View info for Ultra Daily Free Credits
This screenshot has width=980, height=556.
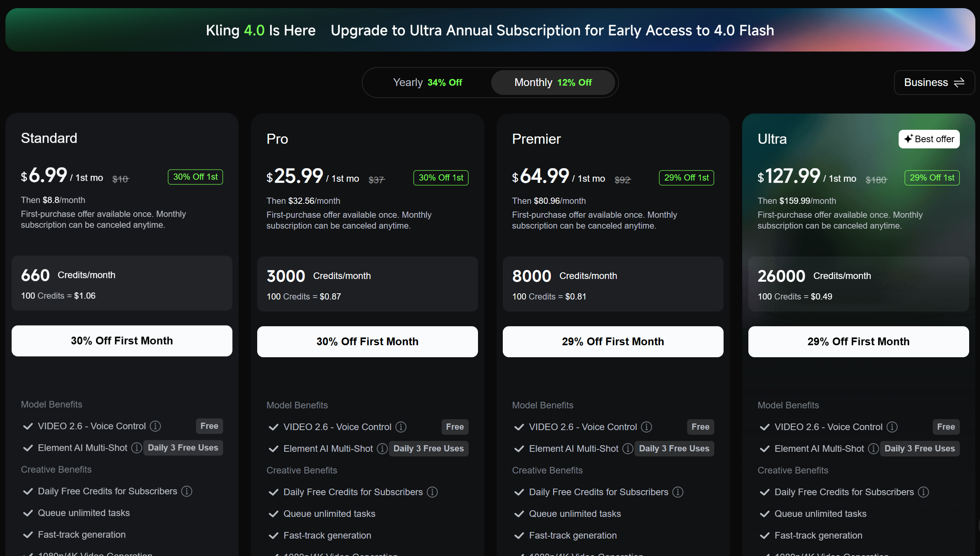coord(923,492)
